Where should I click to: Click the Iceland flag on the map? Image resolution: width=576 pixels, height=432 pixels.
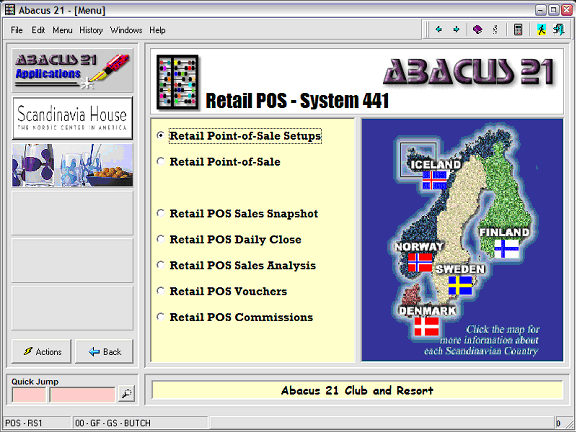(434, 180)
